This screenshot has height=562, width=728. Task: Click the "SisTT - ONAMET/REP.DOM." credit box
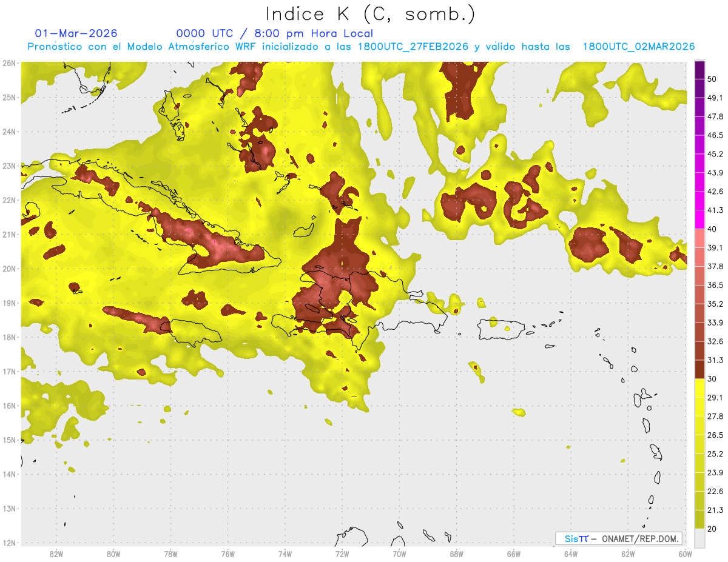click(618, 538)
